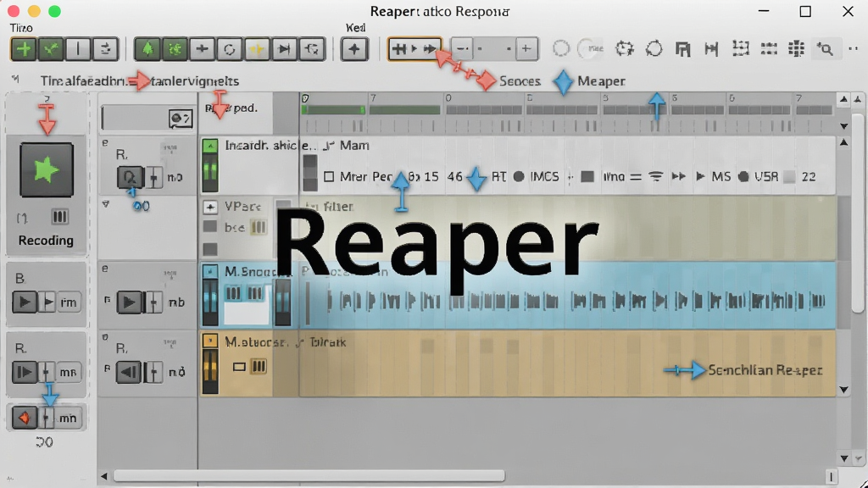Expand the triangle disclosure beside blue '00'

pos(106,204)
